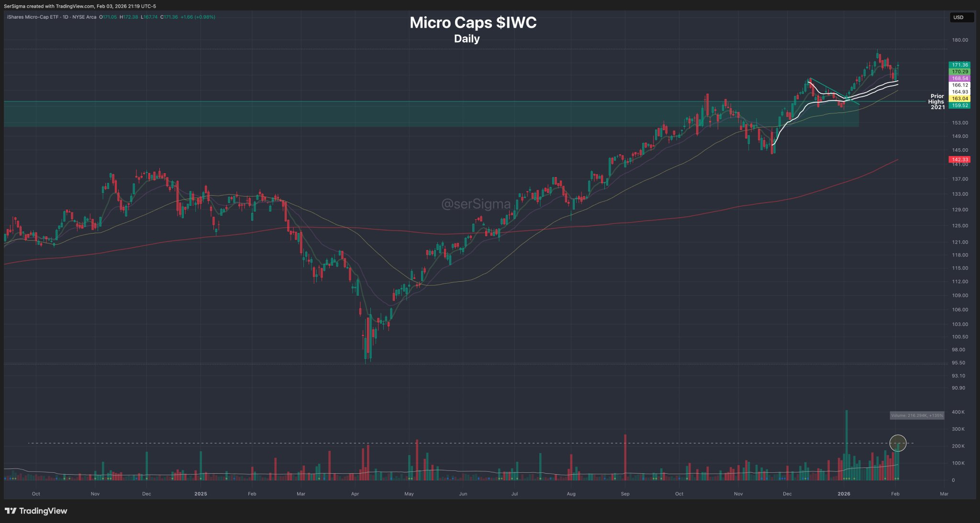Select the teal 159.52 prior highs label
This screenshot has height=523, width=980.
[x=959, y=105]
